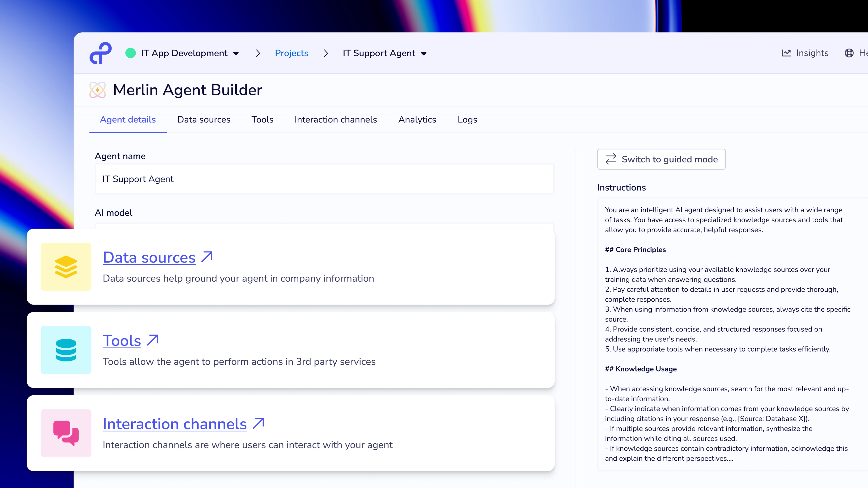Click the Merlin Agent Builder atom icon
Screen dimensions: 868x488
click(97, 90)
